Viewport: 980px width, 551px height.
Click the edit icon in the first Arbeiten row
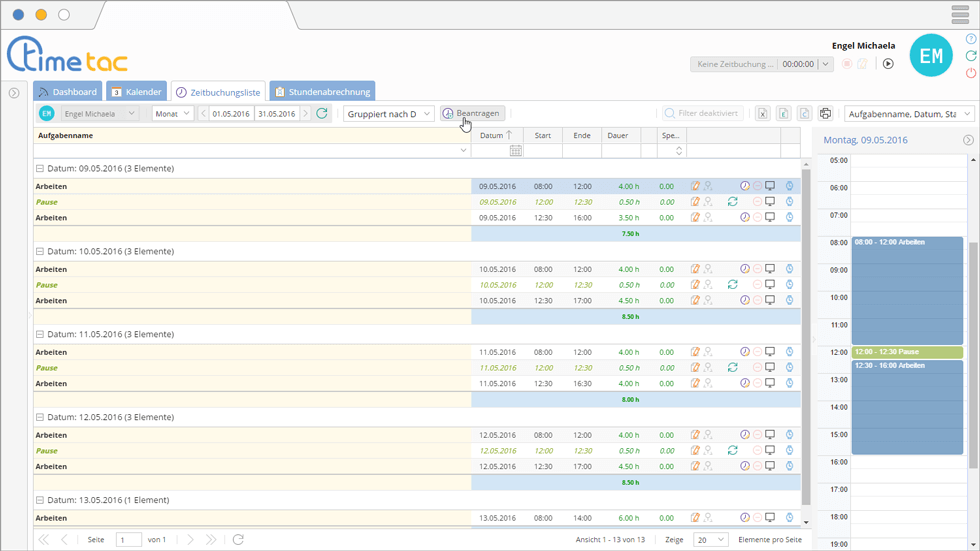695,186
